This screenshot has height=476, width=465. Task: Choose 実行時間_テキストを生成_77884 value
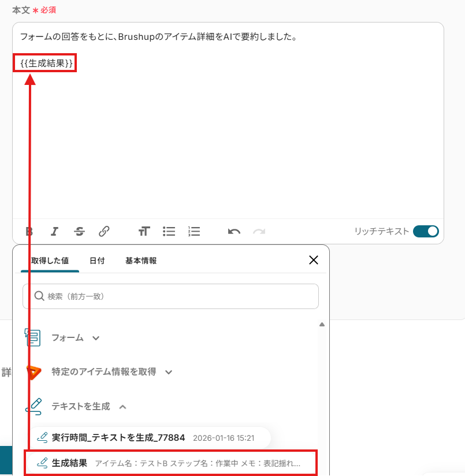point(150,438)
